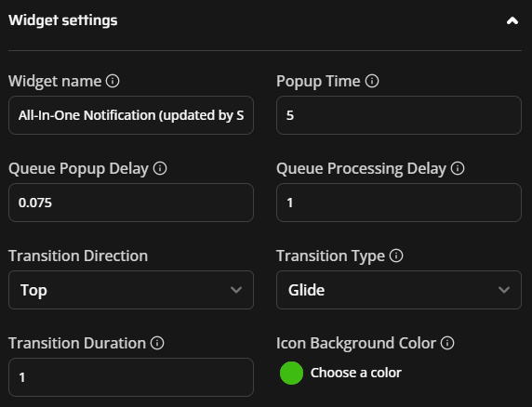Click the Glide dropdown chevron arrow
The width and height of the screenshot is (532, 407).
(504, 290)
